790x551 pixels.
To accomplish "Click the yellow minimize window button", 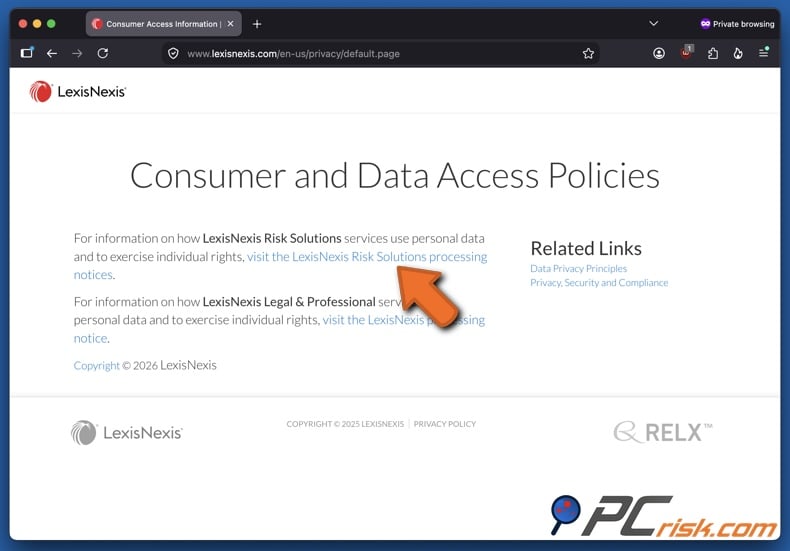I will 37,24.
